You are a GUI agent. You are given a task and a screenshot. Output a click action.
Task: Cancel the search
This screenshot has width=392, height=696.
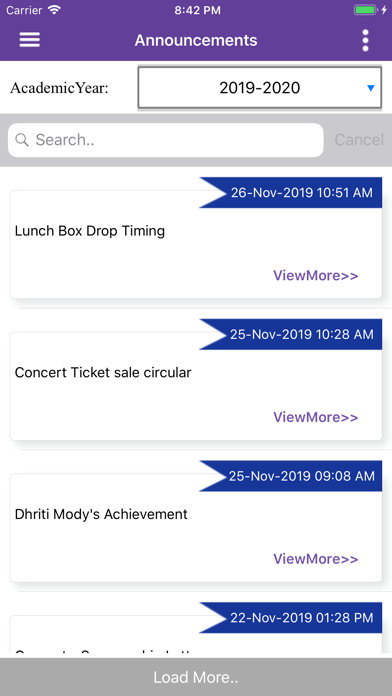coord(359,140)
